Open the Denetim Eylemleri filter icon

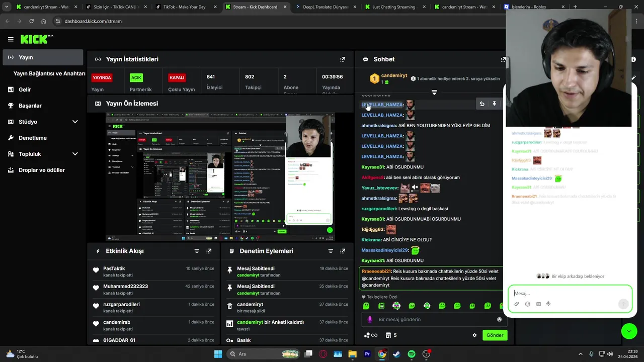331,251
